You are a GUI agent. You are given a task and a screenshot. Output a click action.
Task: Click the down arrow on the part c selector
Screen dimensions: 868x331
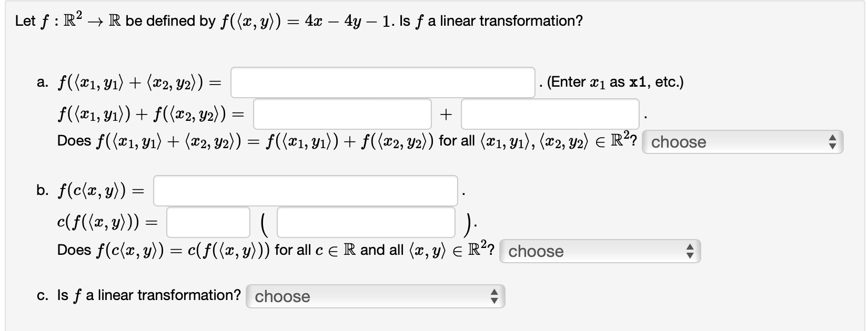[x=493, y=301]
